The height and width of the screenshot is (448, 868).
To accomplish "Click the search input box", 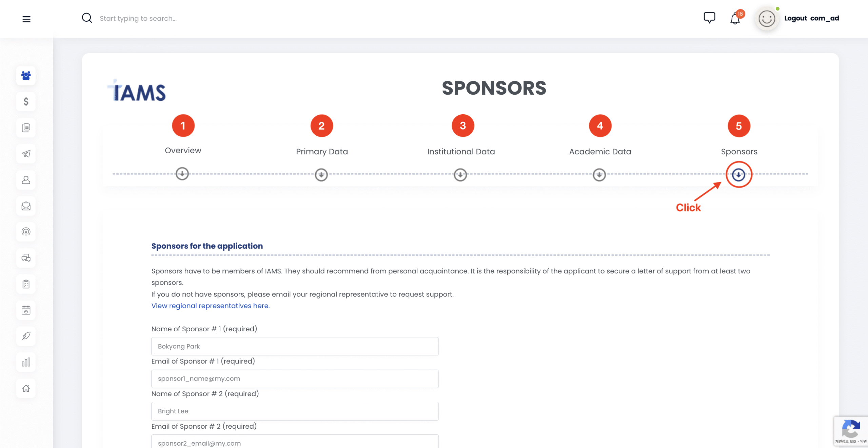I will tap(203, 18).
